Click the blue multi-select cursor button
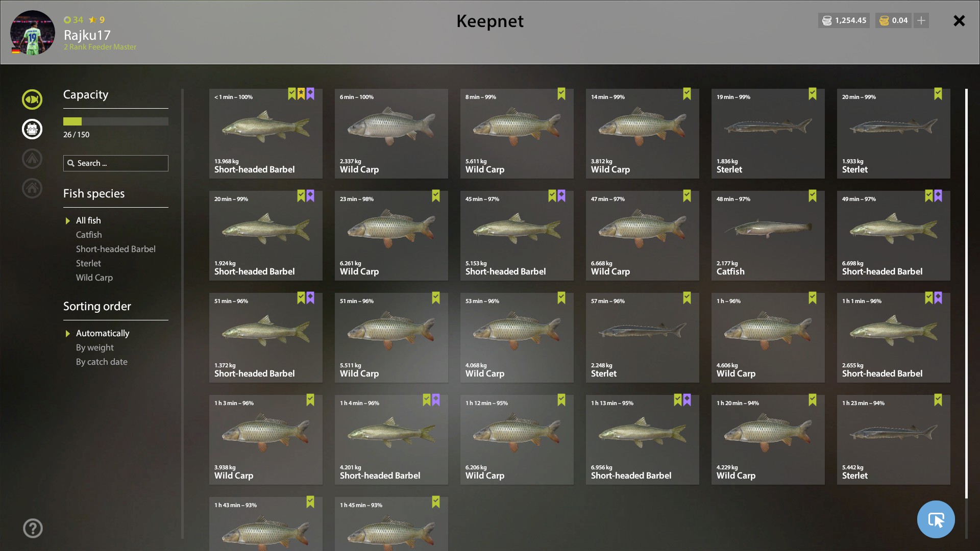The image size is (980, 551). tap(936, 519)
